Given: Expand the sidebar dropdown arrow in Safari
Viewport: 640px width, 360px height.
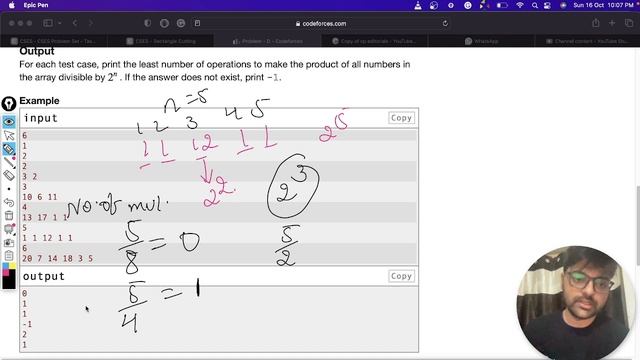Looking at the screenshot, I should tap(60, 23).
